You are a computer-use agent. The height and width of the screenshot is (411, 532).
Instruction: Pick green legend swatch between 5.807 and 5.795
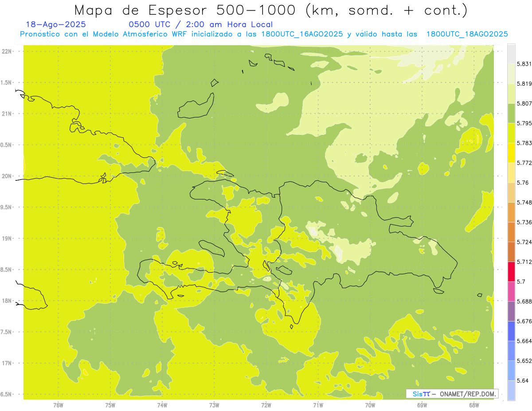511,113
